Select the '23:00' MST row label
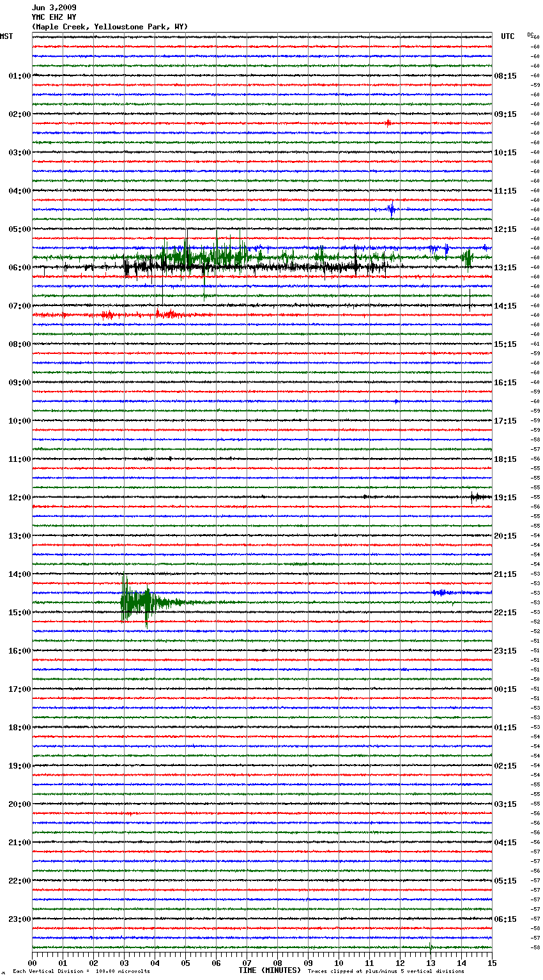This screenshot has width=543, height=980. [20, 919]
